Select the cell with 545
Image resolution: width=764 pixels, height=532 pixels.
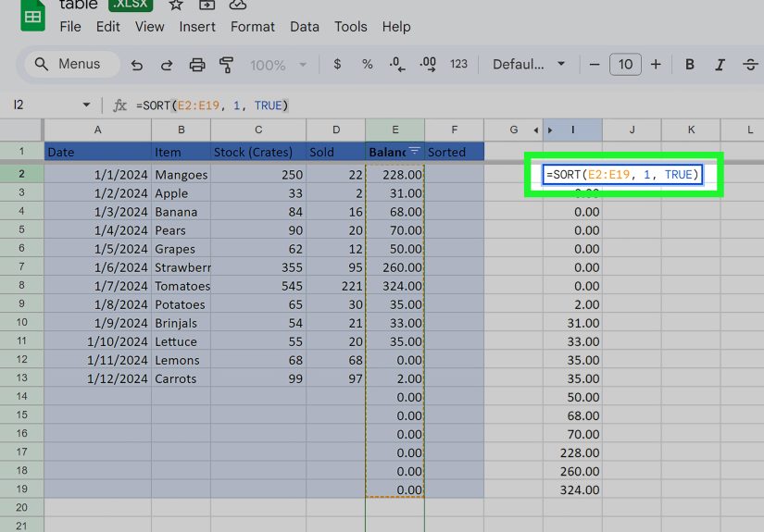pos(258,286)
